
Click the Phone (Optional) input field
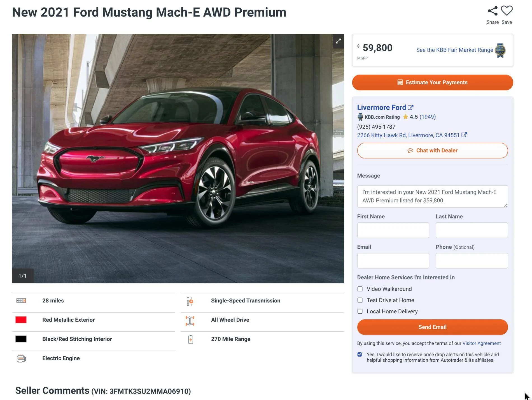click(x=472, y=261)
